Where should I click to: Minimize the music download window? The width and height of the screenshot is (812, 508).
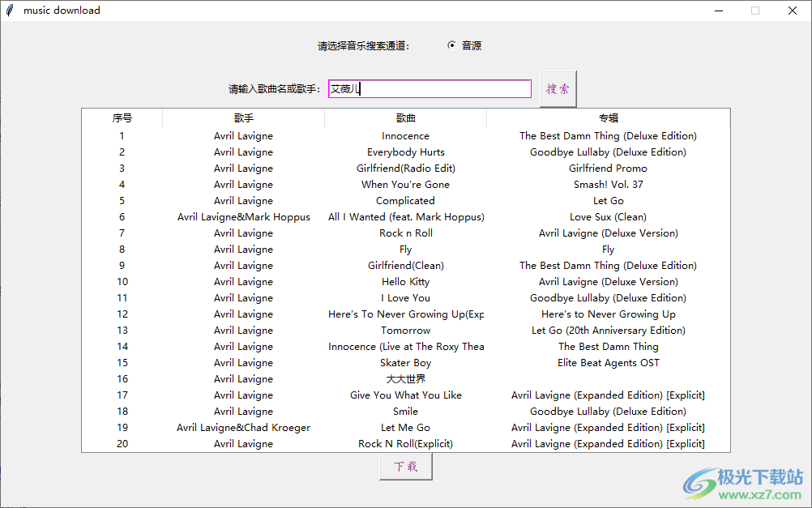(719, 11)
